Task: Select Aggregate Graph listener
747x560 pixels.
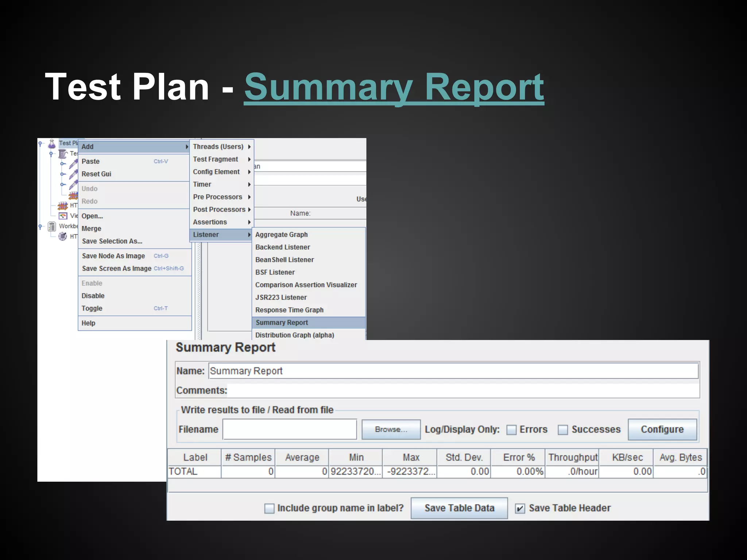Action: (309, 234)
